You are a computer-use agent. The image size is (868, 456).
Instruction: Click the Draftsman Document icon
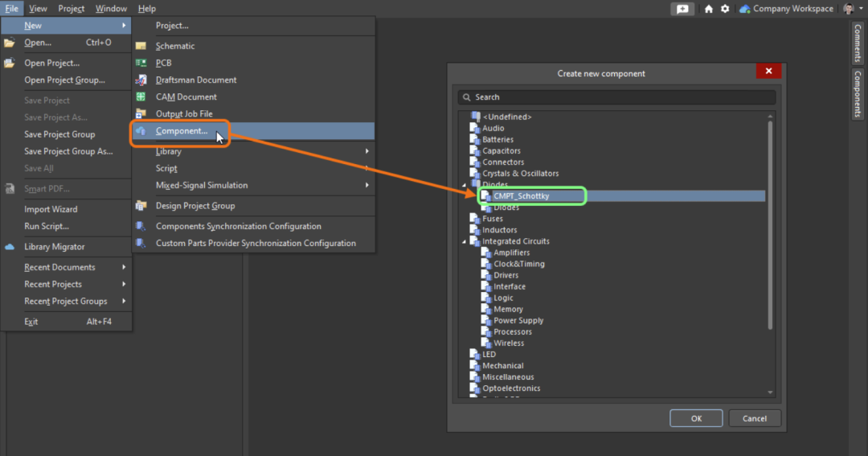pyautogui.click(x=141, y=80)
